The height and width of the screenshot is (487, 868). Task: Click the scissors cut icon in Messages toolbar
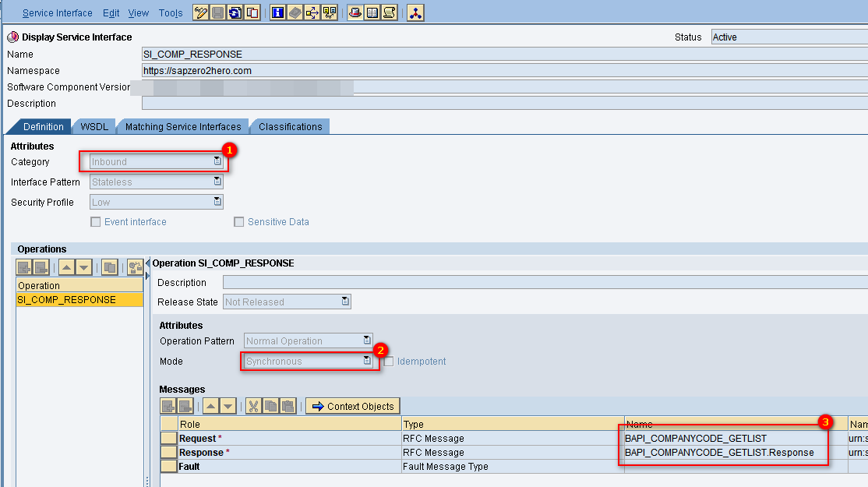tap(253, 406)
